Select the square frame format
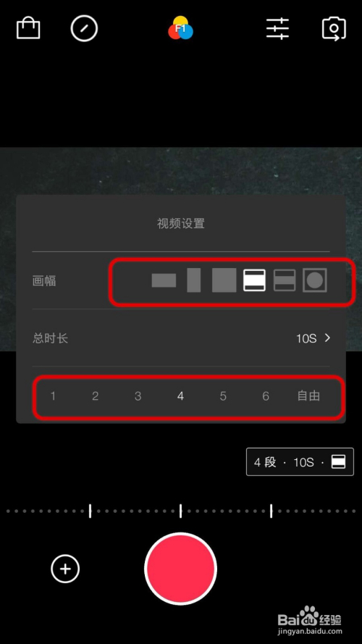This screenshot has height=644, width=362. (224, 280)
